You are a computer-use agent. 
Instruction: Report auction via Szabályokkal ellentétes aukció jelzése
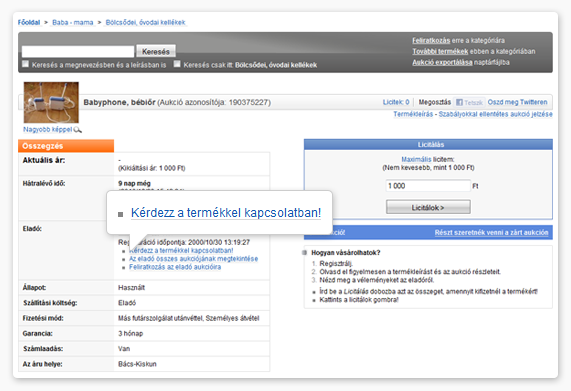click(x=495, y=114)
